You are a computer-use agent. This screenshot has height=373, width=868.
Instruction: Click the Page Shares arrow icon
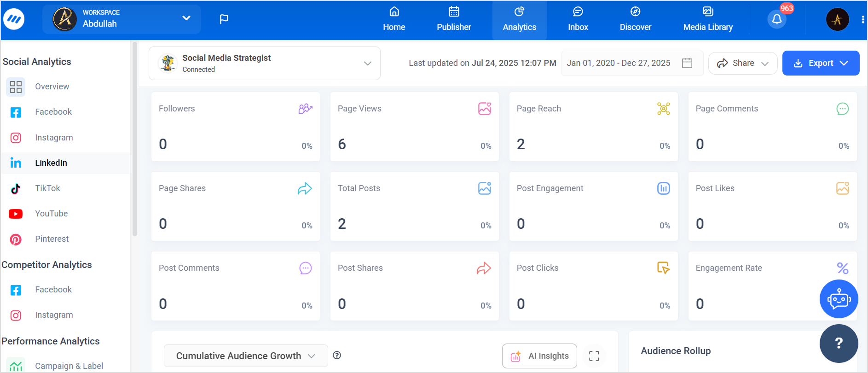coord(305,188)
